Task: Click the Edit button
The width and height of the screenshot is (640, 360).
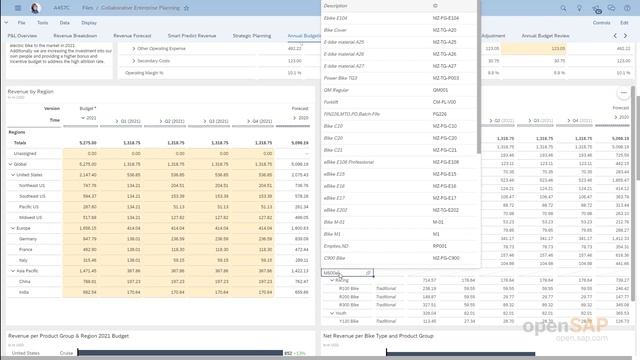Action: (624, 23)
